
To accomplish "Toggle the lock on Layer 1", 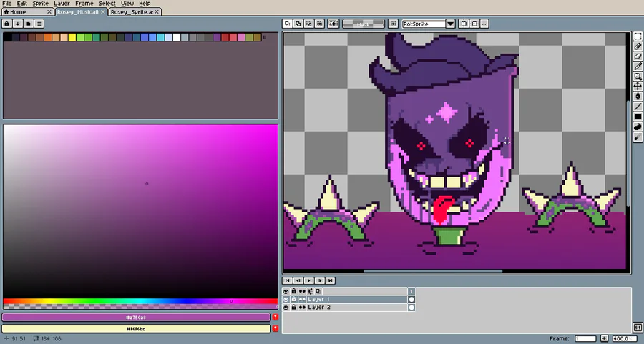I will coord(293,299).
